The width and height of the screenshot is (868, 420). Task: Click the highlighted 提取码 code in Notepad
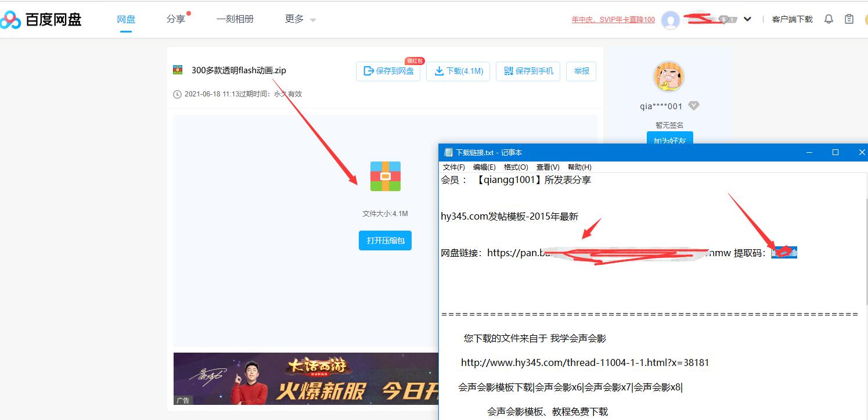click(784, 253)
